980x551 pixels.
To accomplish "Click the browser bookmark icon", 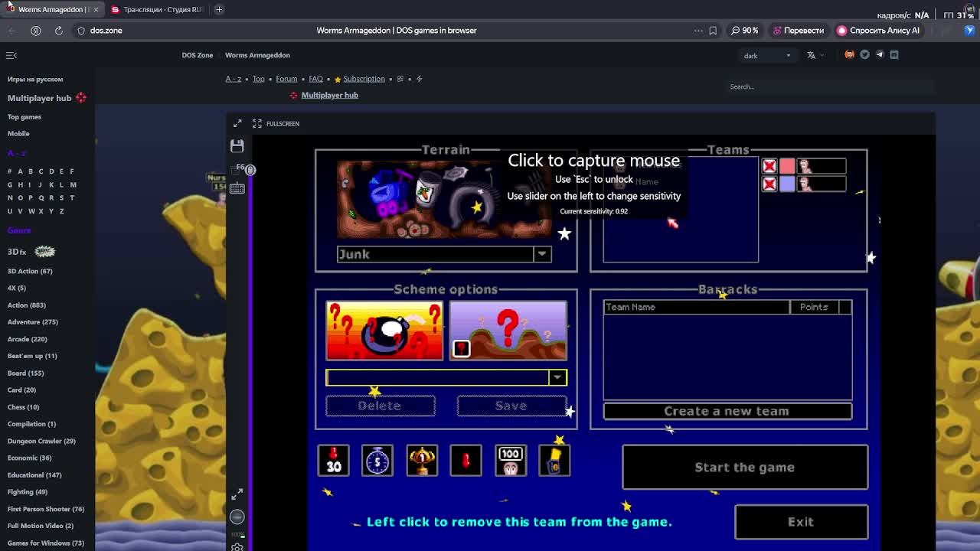I will [713, 31].
